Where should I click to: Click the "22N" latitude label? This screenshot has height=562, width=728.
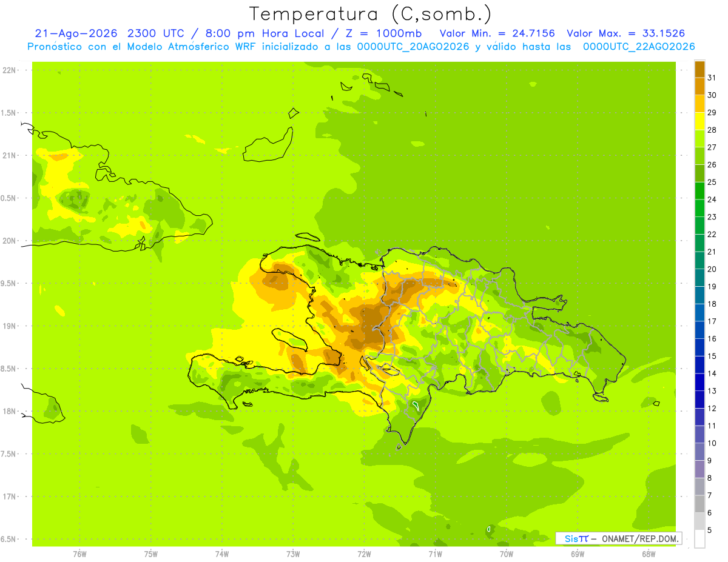point(8,70)
